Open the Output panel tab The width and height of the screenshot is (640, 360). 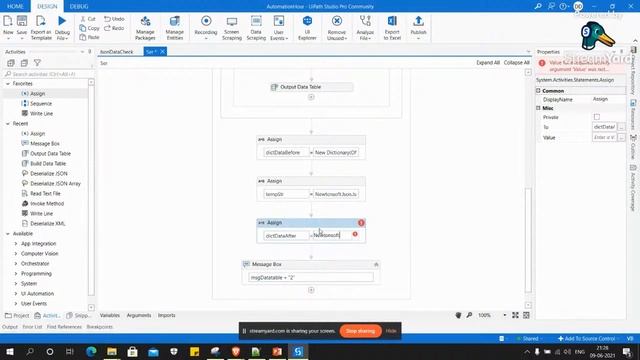pos(10,327)
